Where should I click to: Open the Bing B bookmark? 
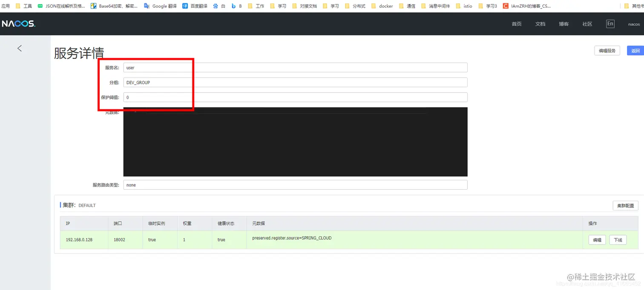click(237, 6)
